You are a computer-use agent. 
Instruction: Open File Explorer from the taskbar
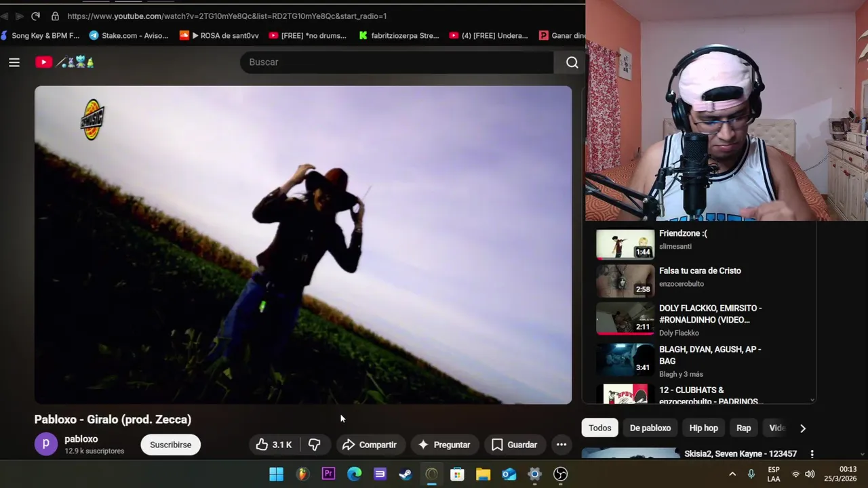point(483,474)
